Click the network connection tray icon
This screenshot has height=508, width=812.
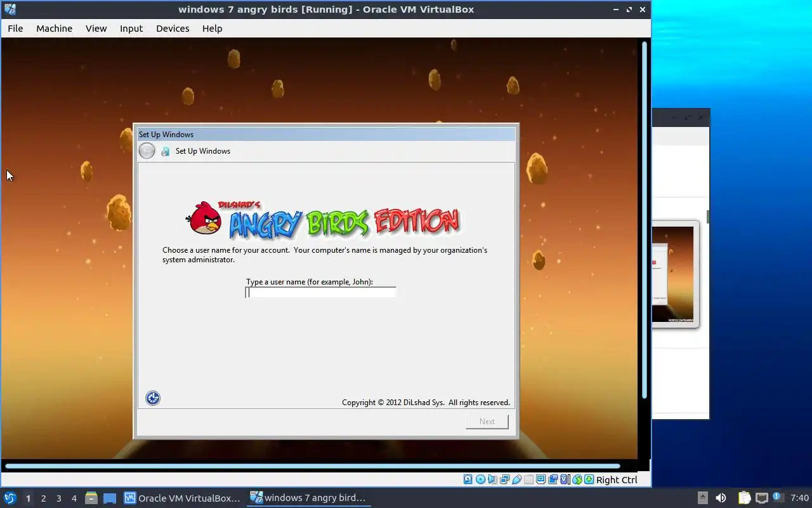point(761,498)
